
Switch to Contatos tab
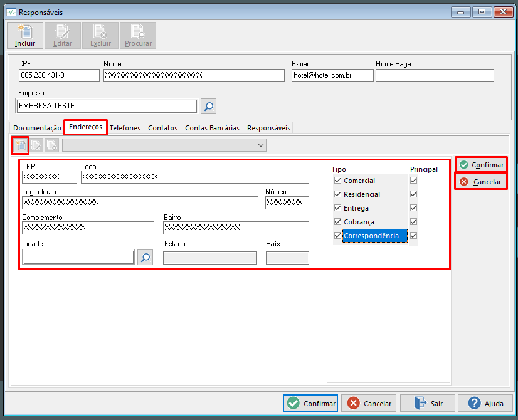pyautogui.click(x=162, y=128)
